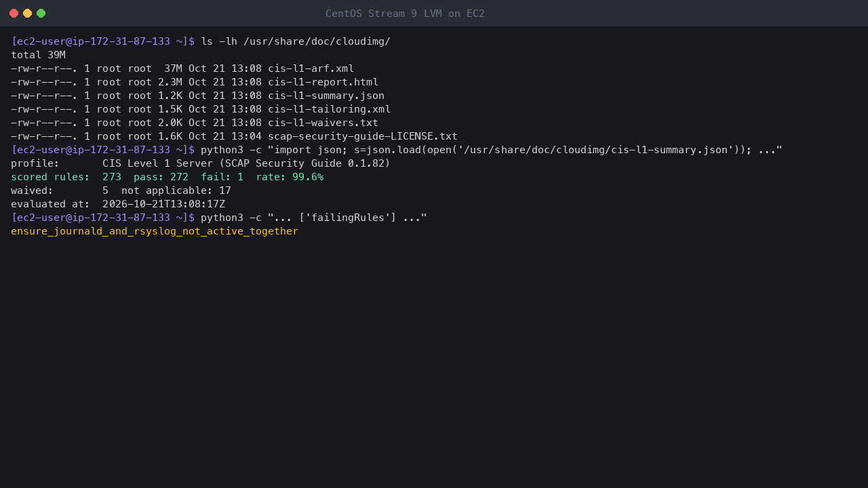Click the ls -lh /usr/share/doc/cloudimg/ command
The height and width of the screenshot is (488, 868).
tap(296, 41)
